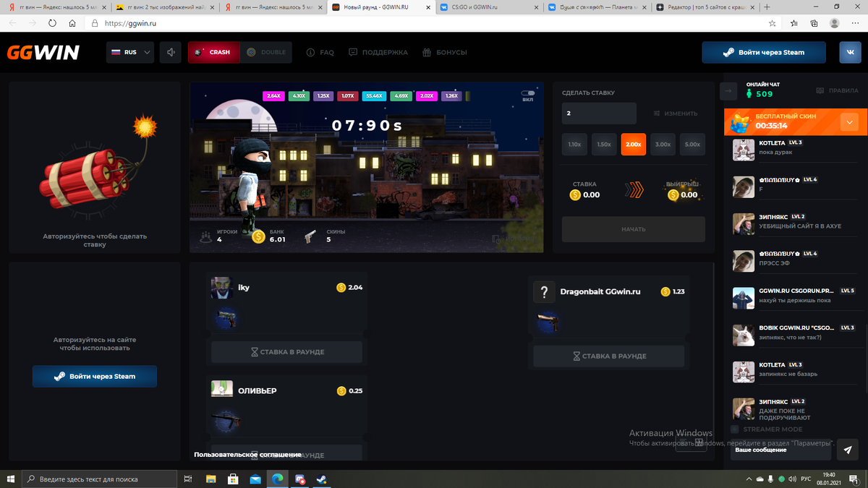
Task: Click the pistol skin under iky
Action: point(226,317)
